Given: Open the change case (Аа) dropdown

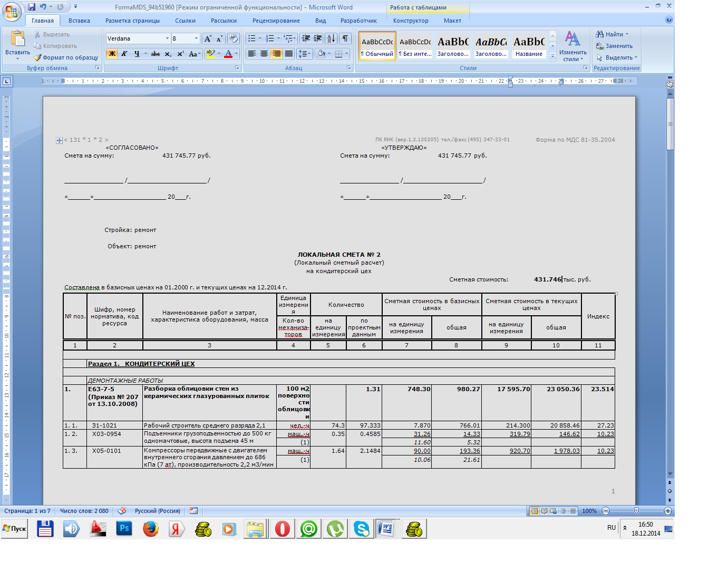Looking at the screenshot, I should coord(195,54).
